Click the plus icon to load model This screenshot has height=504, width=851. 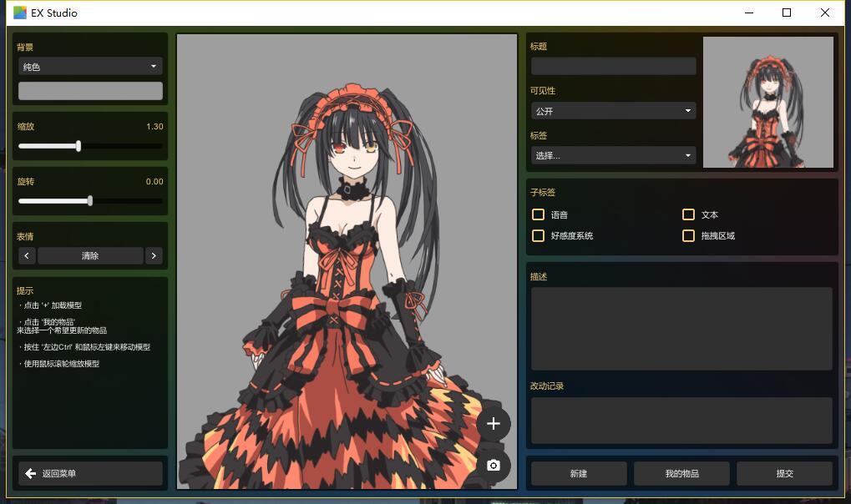coord(493,424)
